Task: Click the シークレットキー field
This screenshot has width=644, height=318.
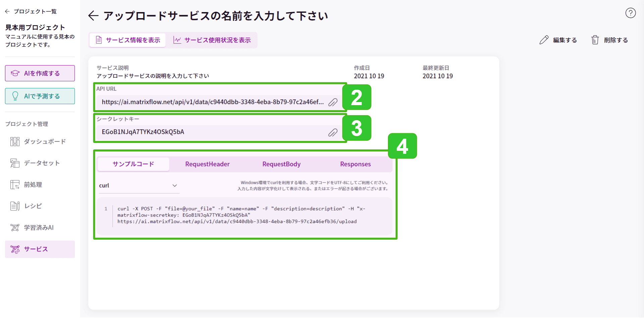Action: (219, 132)
